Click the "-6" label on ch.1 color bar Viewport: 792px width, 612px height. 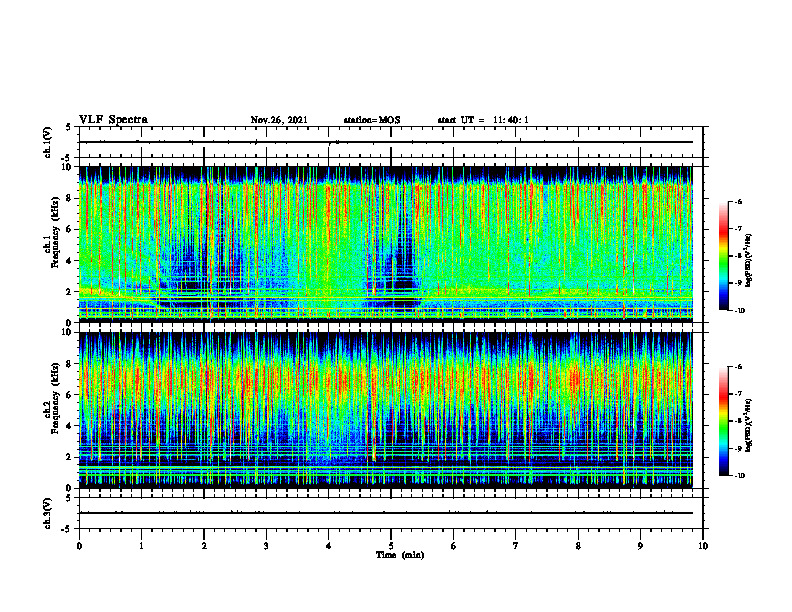click(738, 202)
